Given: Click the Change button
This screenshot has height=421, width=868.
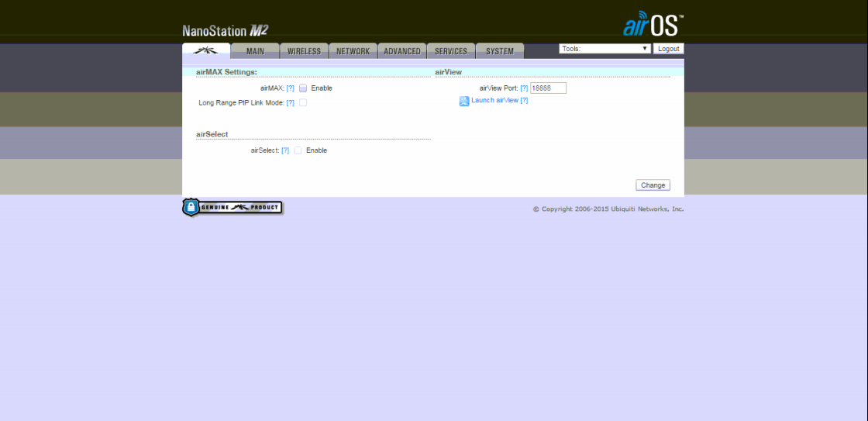Looking at the screenshot, I should coord(653,185).
